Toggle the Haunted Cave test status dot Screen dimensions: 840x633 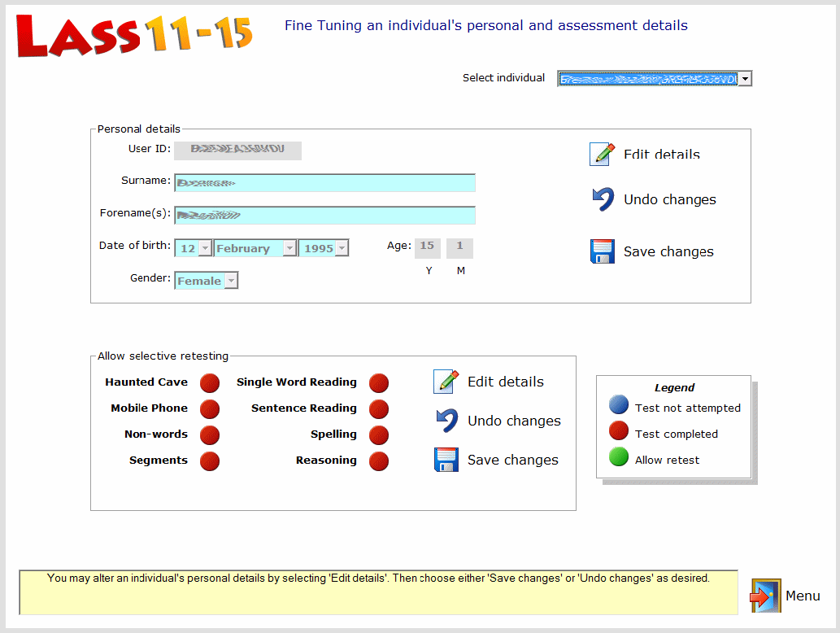(x=210, y=382)
